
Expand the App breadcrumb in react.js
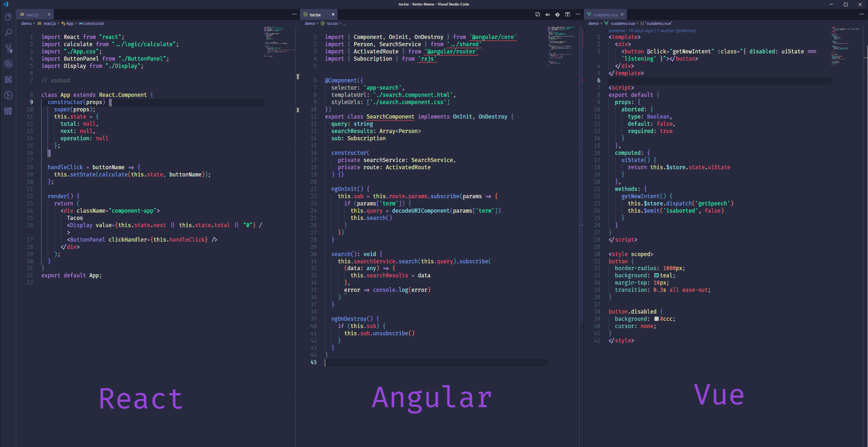(x=69, y=24)
